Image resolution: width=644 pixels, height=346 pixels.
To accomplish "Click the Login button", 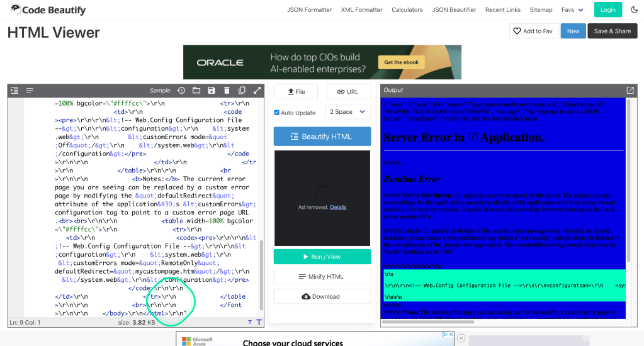I will pyautogui.click(x=608, y=10).
